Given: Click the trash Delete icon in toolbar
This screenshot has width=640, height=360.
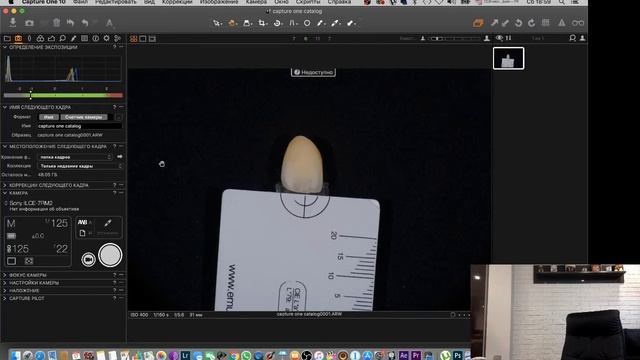Looking at the screenshot, I should tap(56, 23).
